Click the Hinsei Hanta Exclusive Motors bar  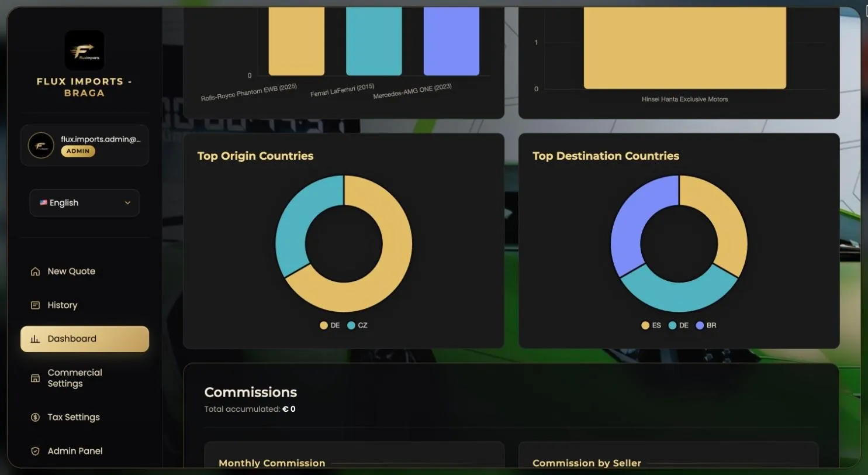685,48
